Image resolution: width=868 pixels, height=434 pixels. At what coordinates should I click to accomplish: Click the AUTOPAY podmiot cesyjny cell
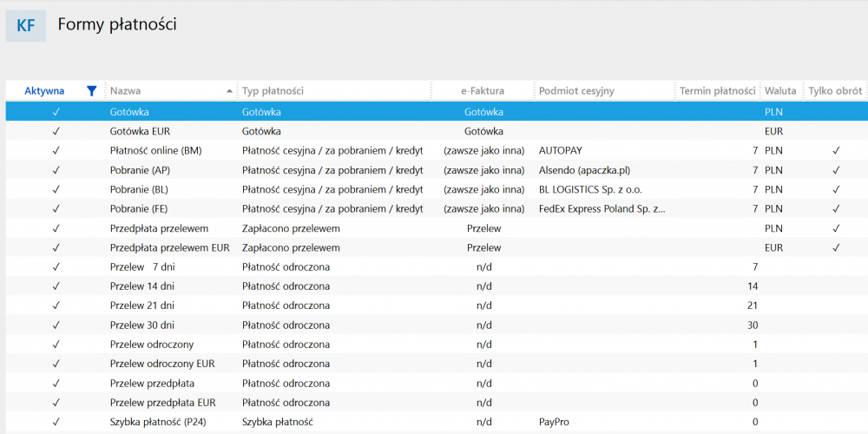pos(560,150)
